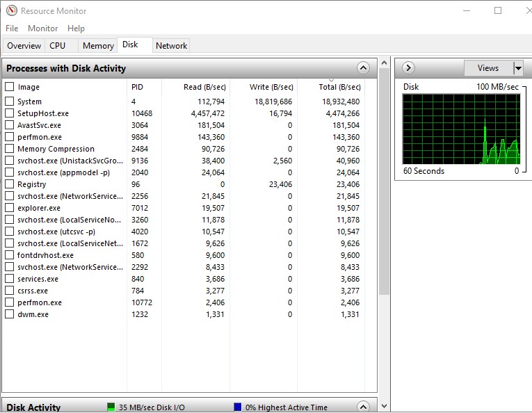
Task: Select svchost.exe (appmodel -p) row
Action: pos(183,172)
